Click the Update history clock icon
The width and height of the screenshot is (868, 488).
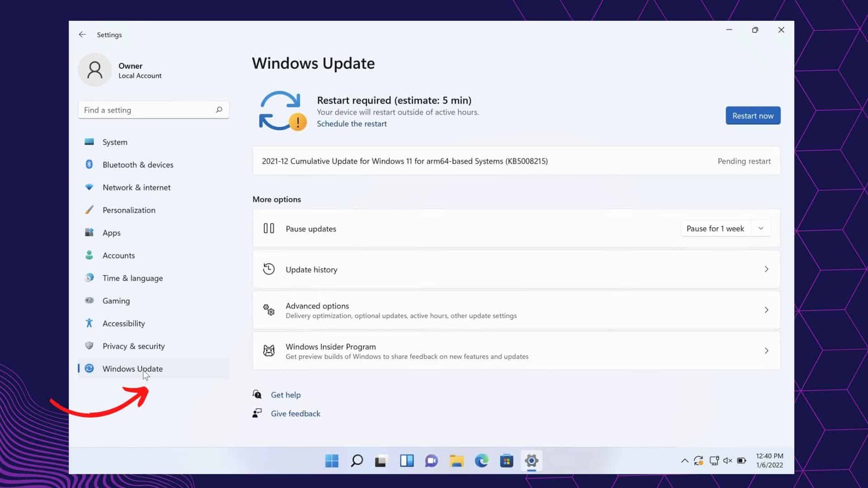[269, 269]
